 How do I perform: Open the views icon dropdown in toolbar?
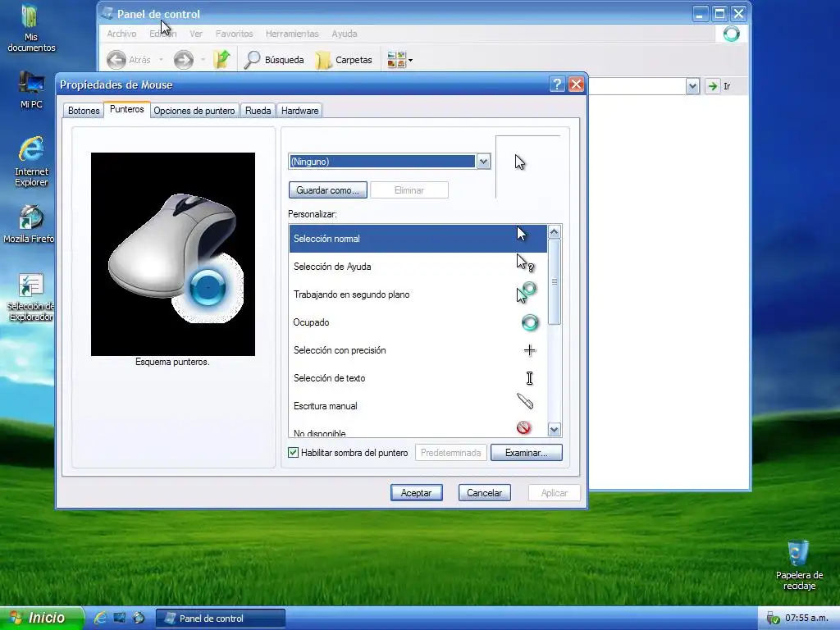[399, 60]
